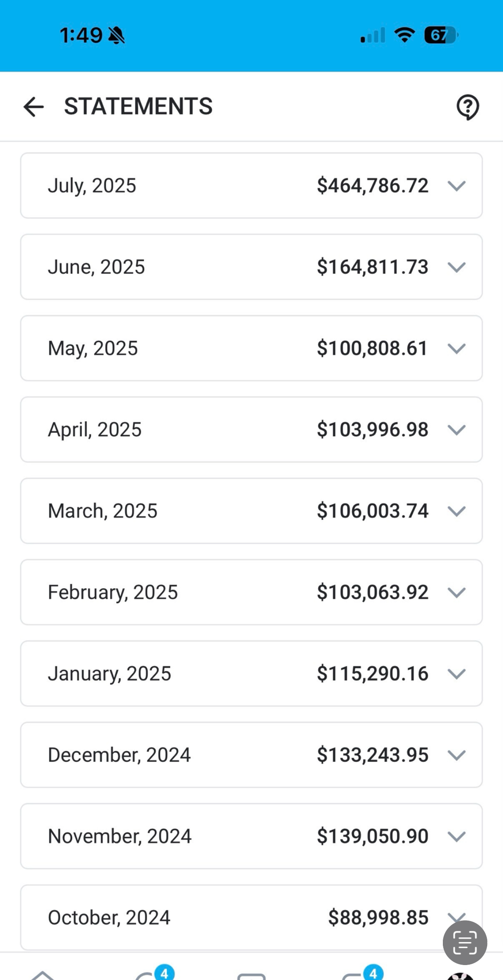Expand the March, 2025 statement chevron

coord(456,511)
